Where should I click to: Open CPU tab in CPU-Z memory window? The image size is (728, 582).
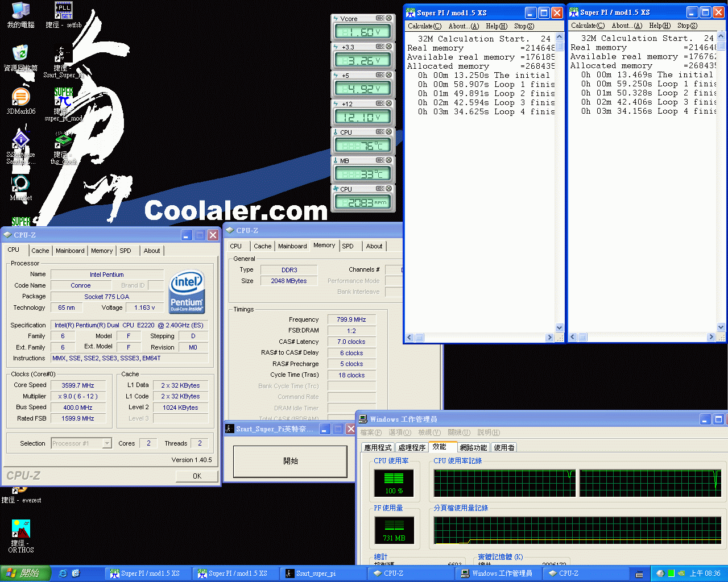[236, 246]
